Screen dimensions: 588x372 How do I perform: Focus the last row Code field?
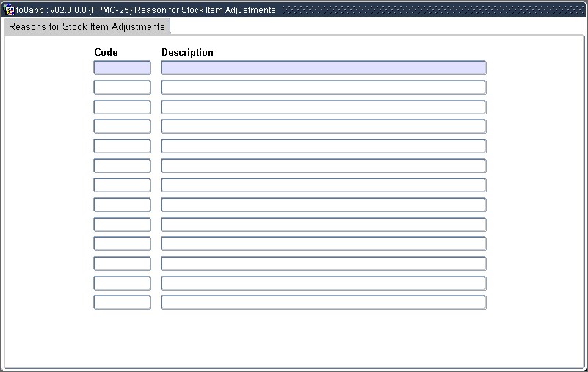122,302
